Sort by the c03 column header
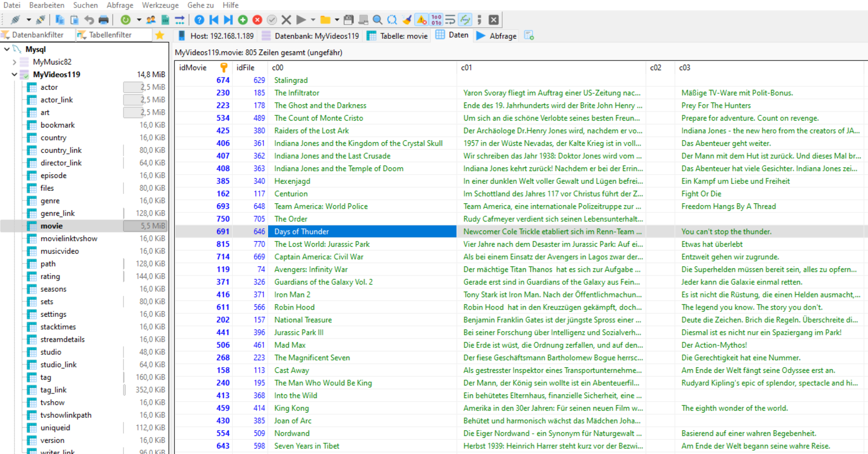868x454 pixels. point(770,68)
